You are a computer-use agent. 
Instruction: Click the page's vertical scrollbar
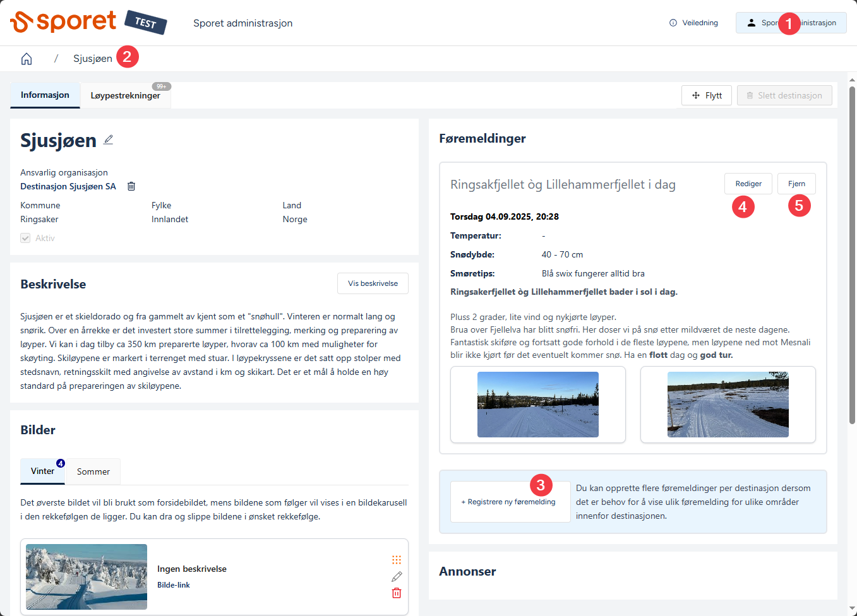(x=852, y=252)
